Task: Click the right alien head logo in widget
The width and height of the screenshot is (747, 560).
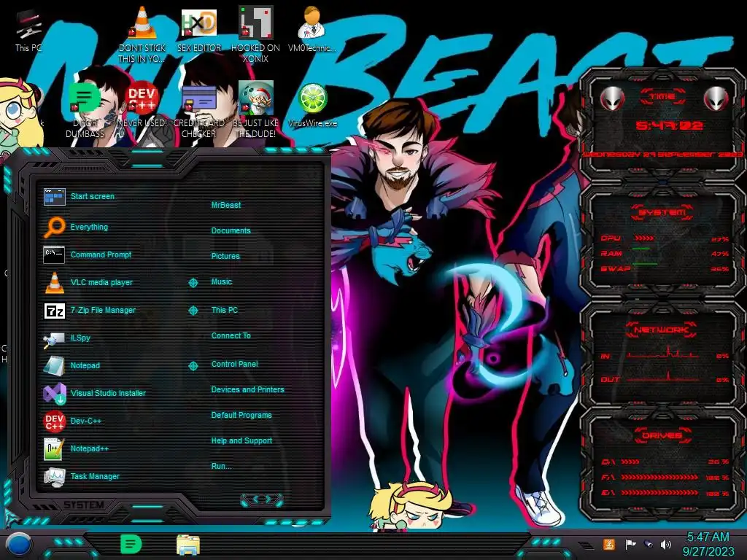Action: [716, 98]
